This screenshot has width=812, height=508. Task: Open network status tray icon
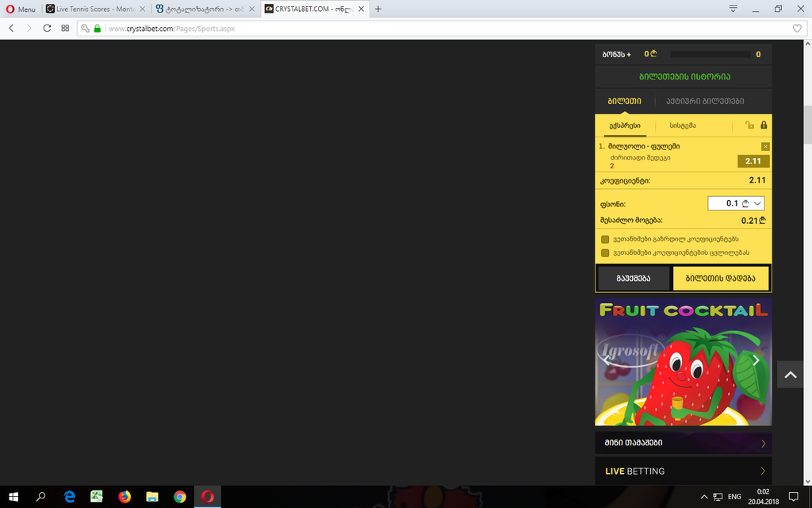coord(718,497)
